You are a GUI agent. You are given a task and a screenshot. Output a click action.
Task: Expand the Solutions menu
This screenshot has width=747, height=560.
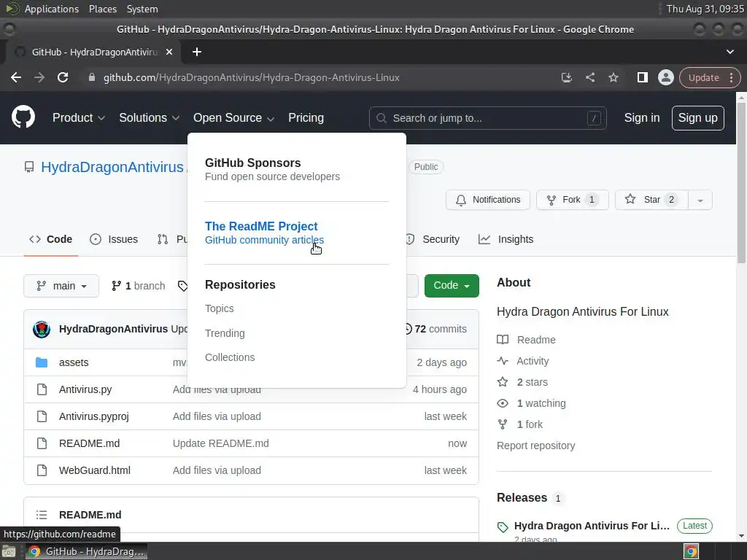[149, 117]
